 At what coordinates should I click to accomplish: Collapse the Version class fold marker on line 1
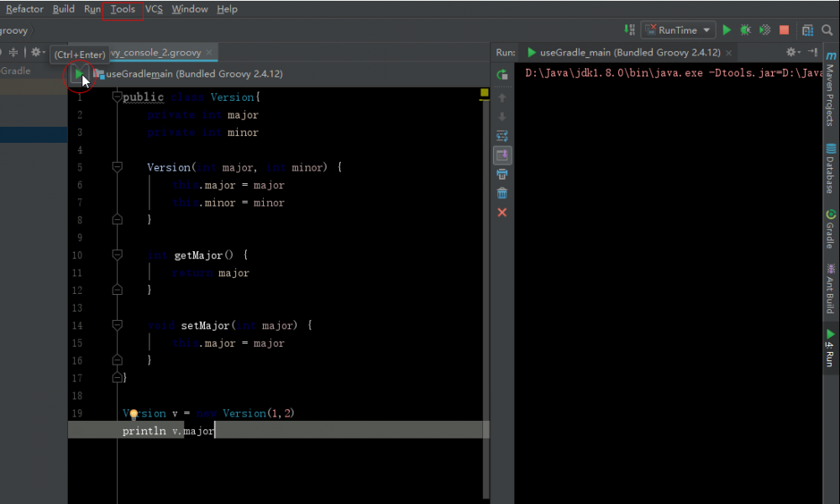(x=117, y=97)
